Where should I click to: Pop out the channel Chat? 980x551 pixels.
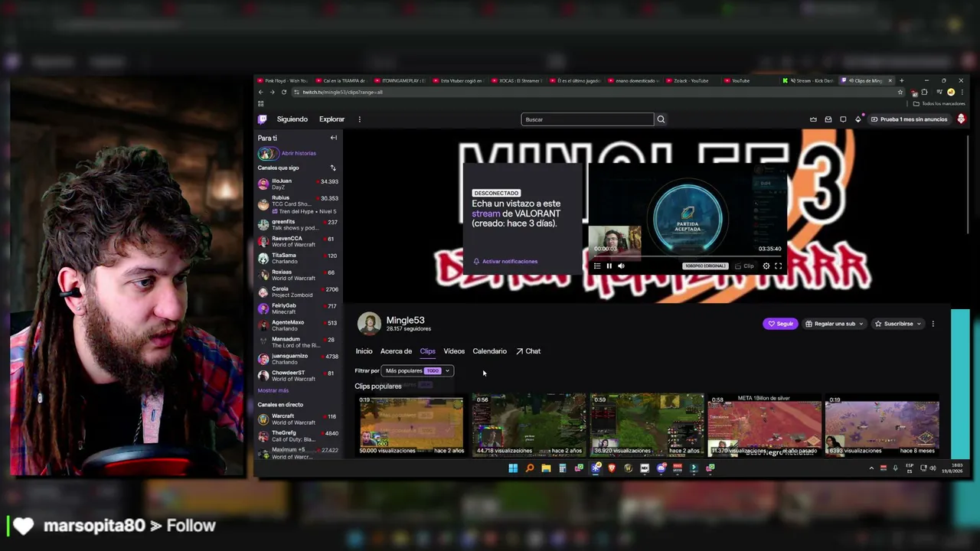click(528, 351)
